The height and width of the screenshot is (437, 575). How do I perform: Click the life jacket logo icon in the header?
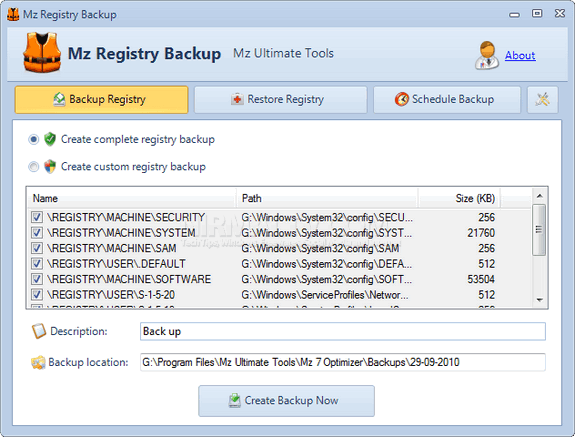click(42, 52)
